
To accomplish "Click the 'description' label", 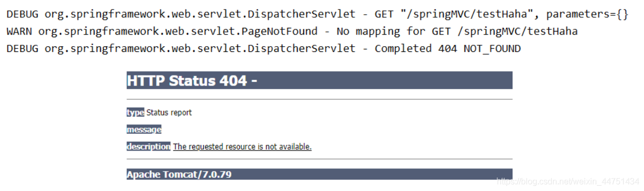I will [x=148, y=146].
